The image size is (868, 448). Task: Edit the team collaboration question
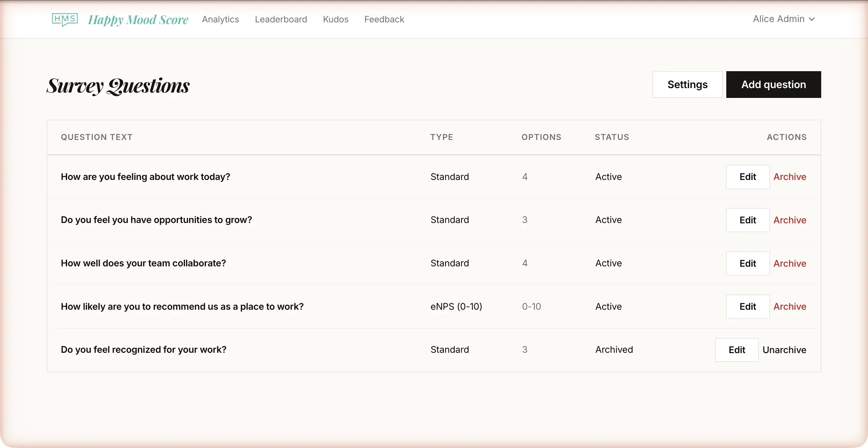pyautogui.click(x=748, y=263)
